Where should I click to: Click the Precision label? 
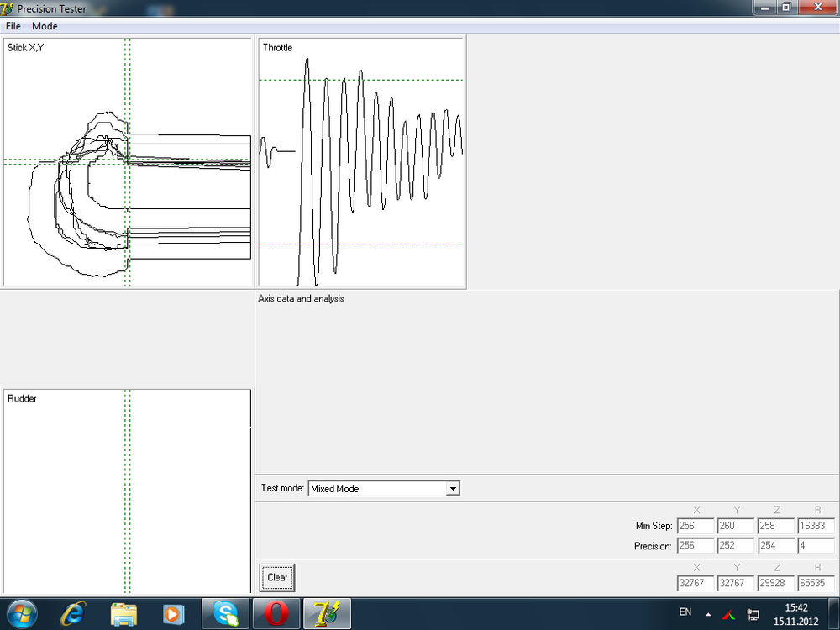coord(653,546)
